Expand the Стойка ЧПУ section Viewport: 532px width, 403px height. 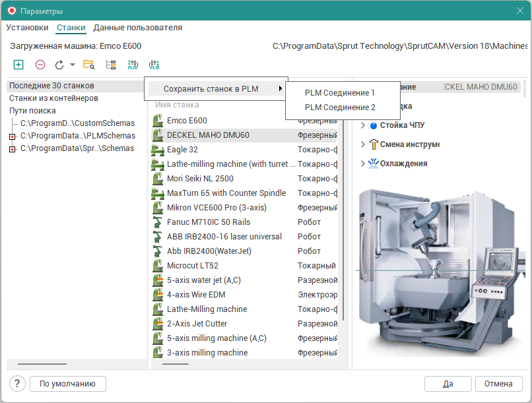(x=362, y=125)
